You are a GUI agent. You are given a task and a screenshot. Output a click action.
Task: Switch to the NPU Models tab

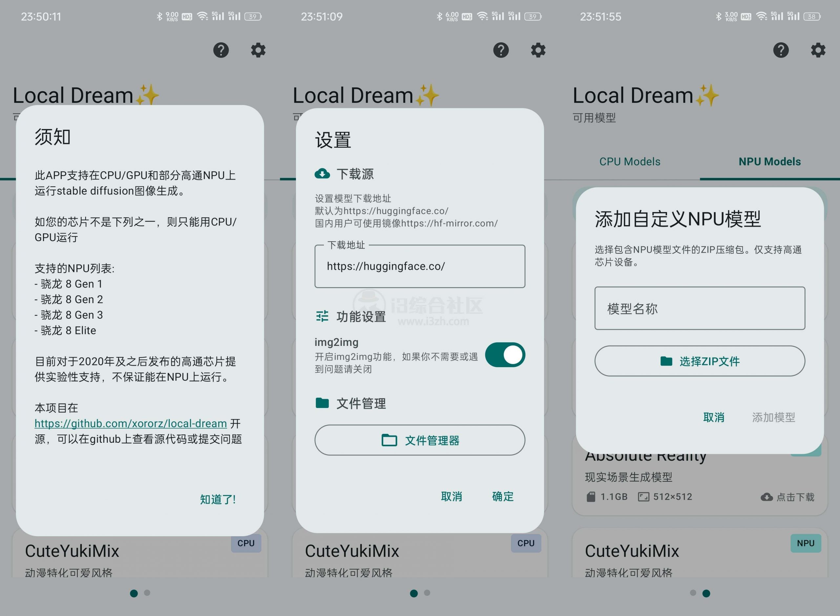click(x=769, y=161)
